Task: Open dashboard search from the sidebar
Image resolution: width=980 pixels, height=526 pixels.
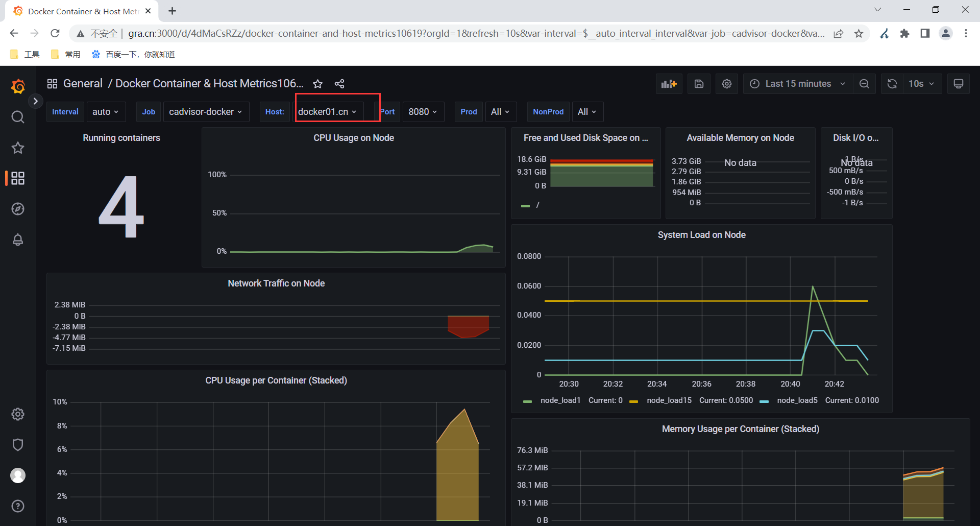Action: click(x=18, y=117)
